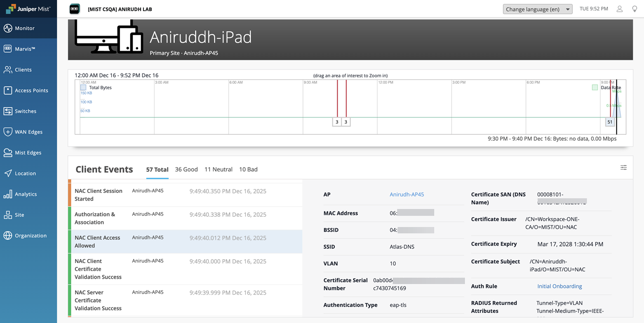Open Mist Edges section

click(x=28, y=152)
